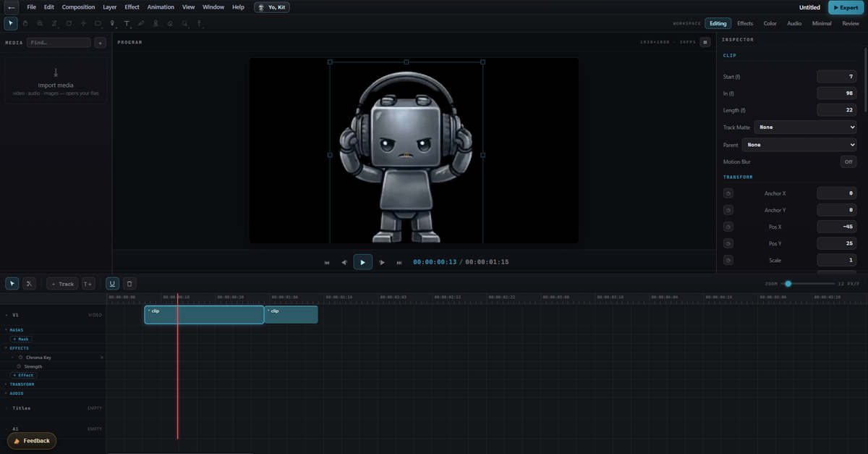Toggle Scale keyframe stopwatch
Image resolution: width=868 pixels, height=454 pixels.
pos(728,260)
